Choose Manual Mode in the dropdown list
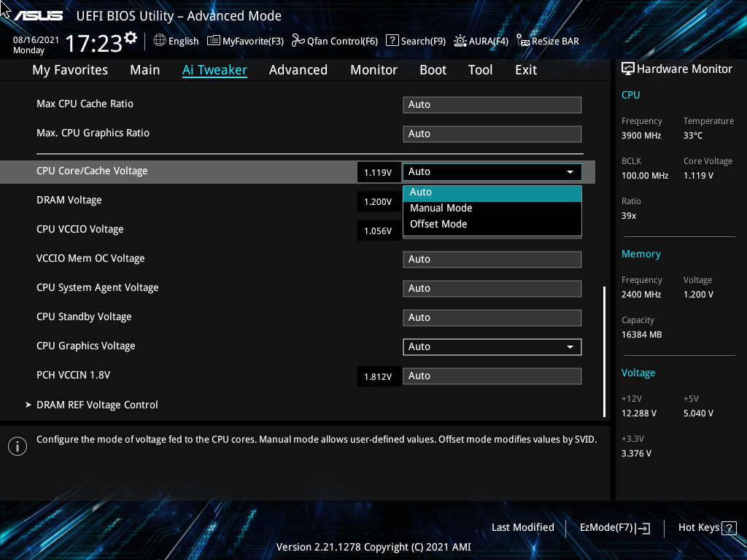 [492, 208]
